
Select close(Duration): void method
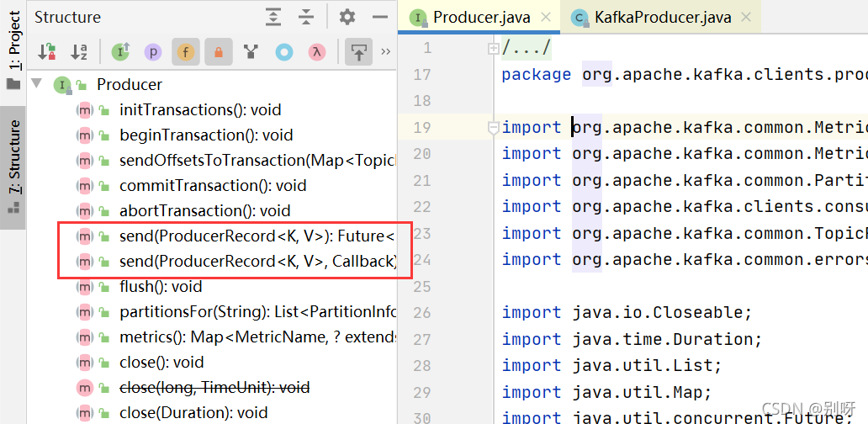193,413
